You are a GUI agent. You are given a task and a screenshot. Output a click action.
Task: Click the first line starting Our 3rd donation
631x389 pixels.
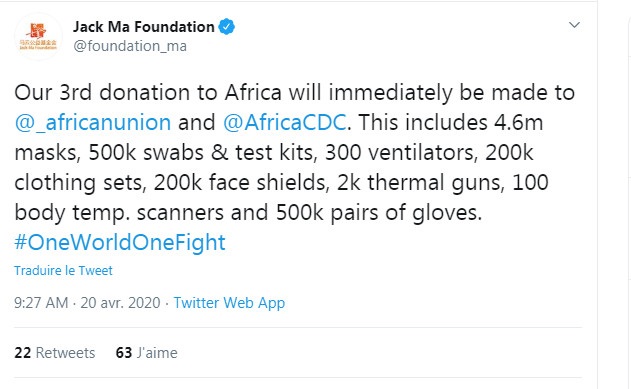pyautogui.click(x=295, y=93)
